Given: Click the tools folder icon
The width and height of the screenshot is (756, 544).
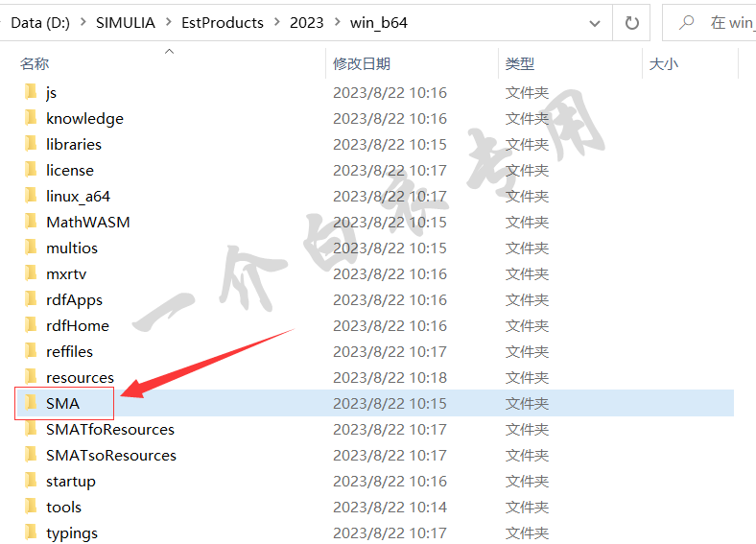Looking at the screenshot, I should tap(31, 507).
